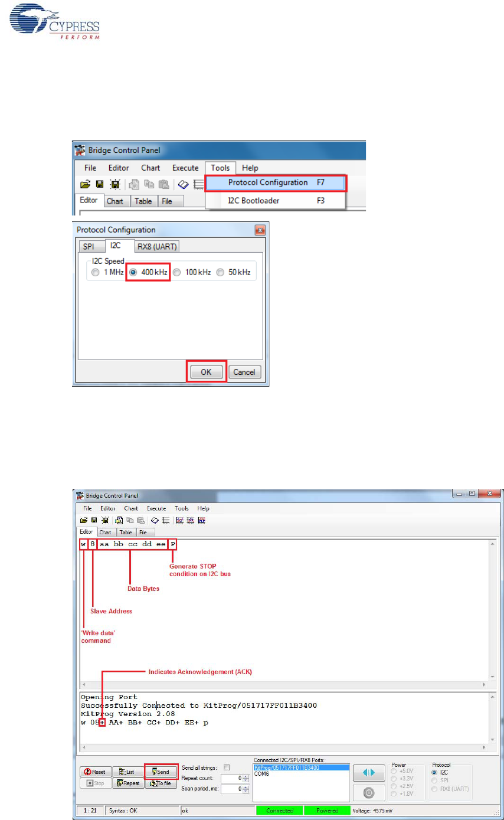Open the Chart menu in the full Bridge Control Panel
The width and height of the screenshot is (504, 820).
(131, 509)
